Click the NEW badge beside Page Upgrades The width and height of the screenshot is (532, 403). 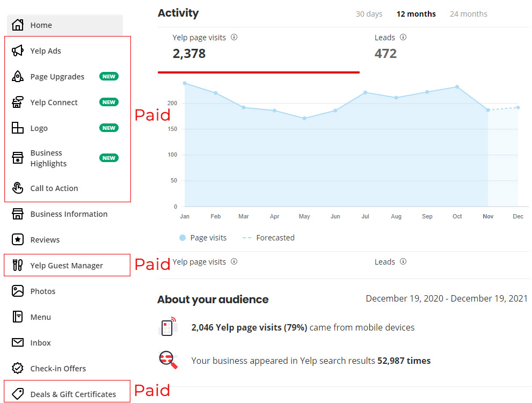coord(109,76)
